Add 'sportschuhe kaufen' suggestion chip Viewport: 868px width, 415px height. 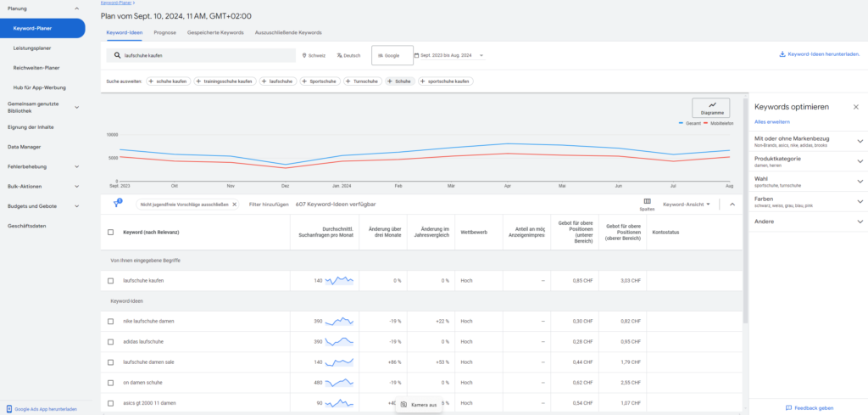pyautogui.click(x=446, y=81)
